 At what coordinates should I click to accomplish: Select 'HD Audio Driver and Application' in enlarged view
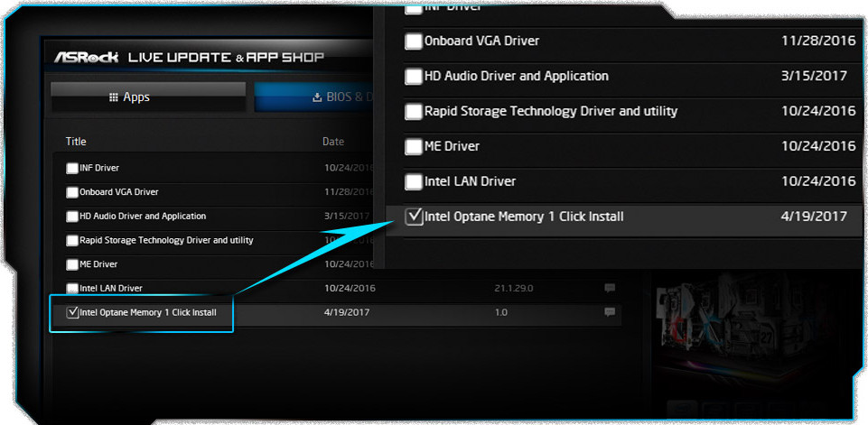click(x=516, y=76)
